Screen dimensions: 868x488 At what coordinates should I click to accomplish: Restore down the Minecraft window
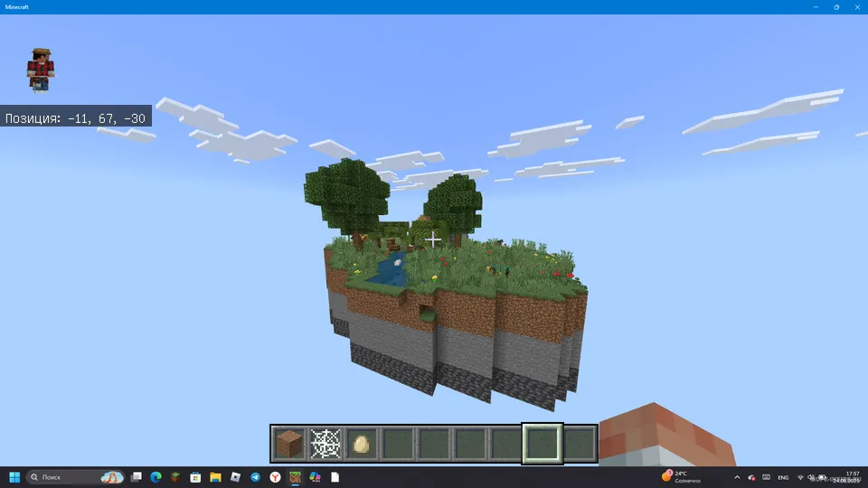coord(836,7)
